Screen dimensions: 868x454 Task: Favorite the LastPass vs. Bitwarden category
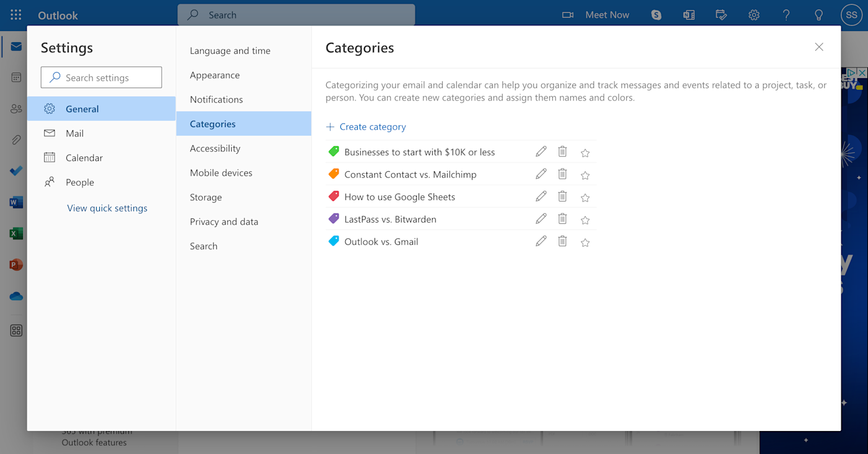click(x=585, y=220)
